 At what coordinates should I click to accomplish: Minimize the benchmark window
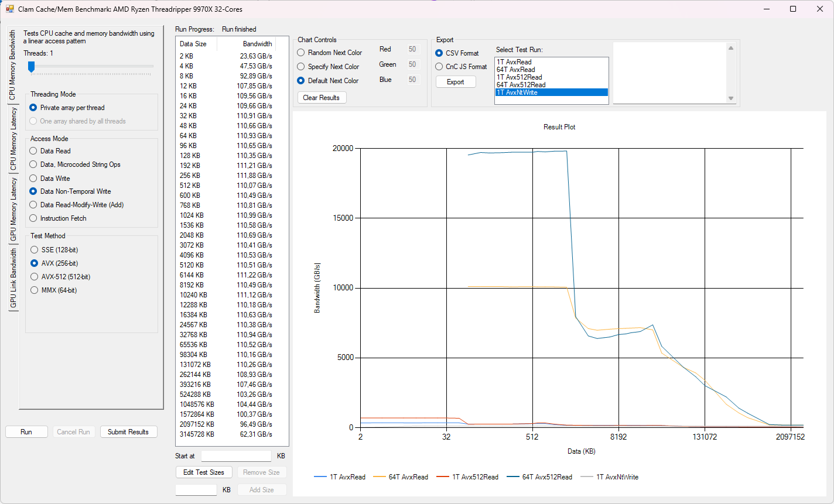pyautogui.click(x=766, y=9)
